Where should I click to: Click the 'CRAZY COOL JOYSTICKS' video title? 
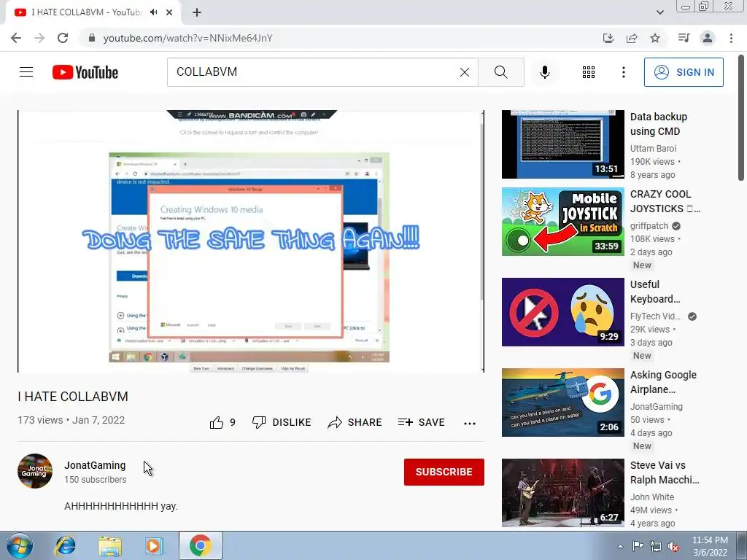click(x=665, y=201)
